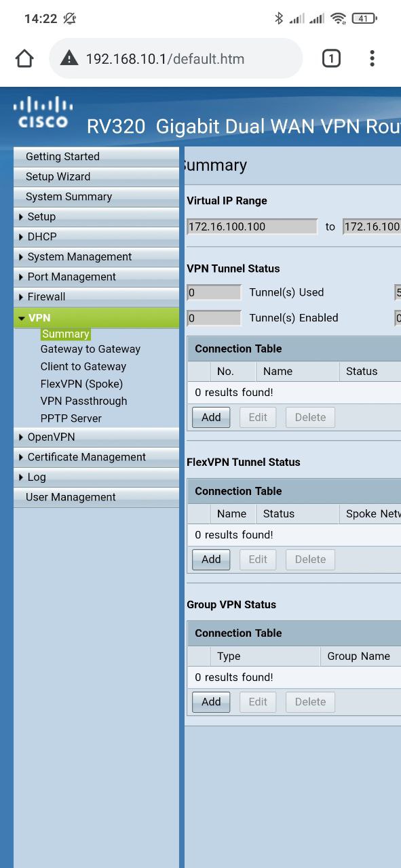The width and height of the screenshot is (401, 868).
Task: Click the Type column header
Action: coord(265,656)
